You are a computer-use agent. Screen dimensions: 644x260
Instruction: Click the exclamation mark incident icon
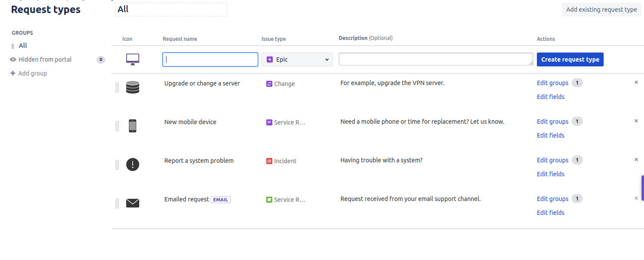coord(133,165)
